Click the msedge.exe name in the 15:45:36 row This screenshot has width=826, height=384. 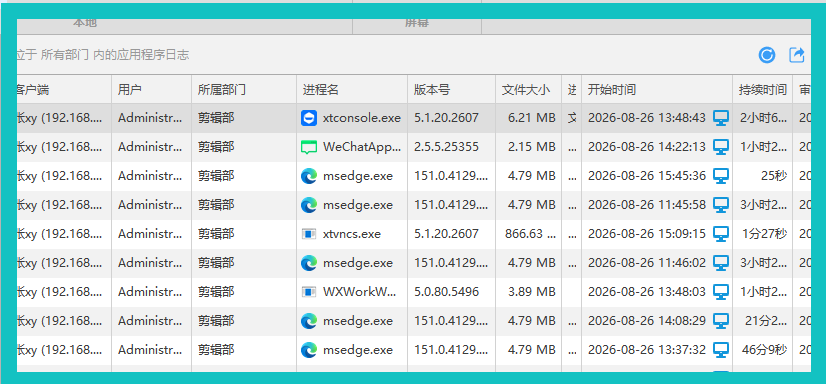pos(358,176)
